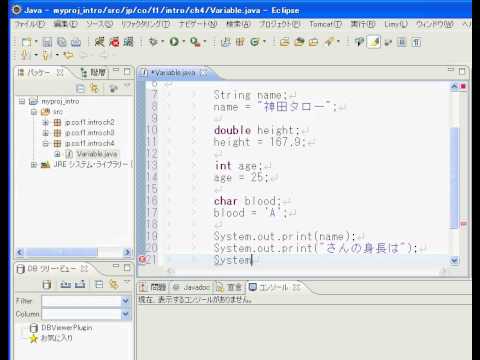Collapse the jp.co.f1.intro.ch4 package

pos(46,144)
